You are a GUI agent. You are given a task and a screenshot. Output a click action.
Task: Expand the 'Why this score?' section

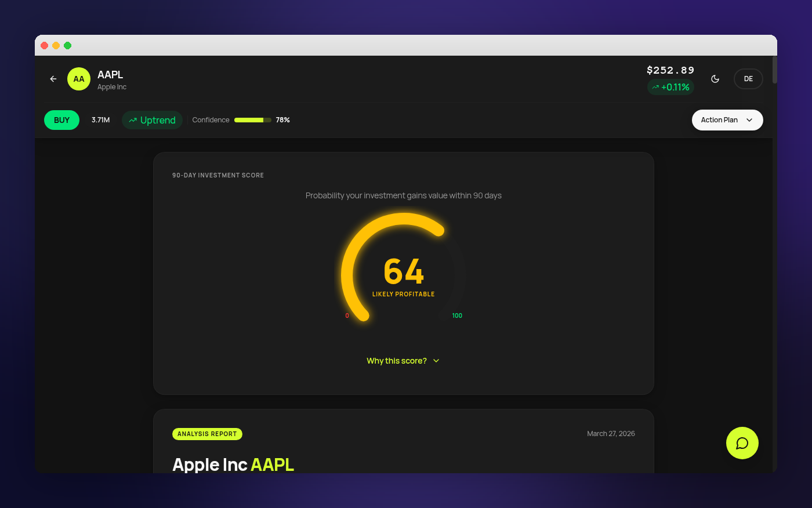coord(403,361)
